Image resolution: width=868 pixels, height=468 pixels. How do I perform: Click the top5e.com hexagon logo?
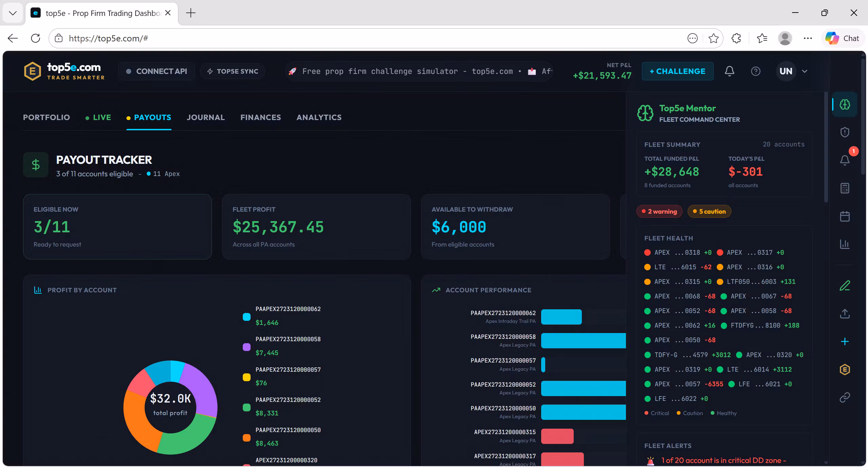(33, 71)
